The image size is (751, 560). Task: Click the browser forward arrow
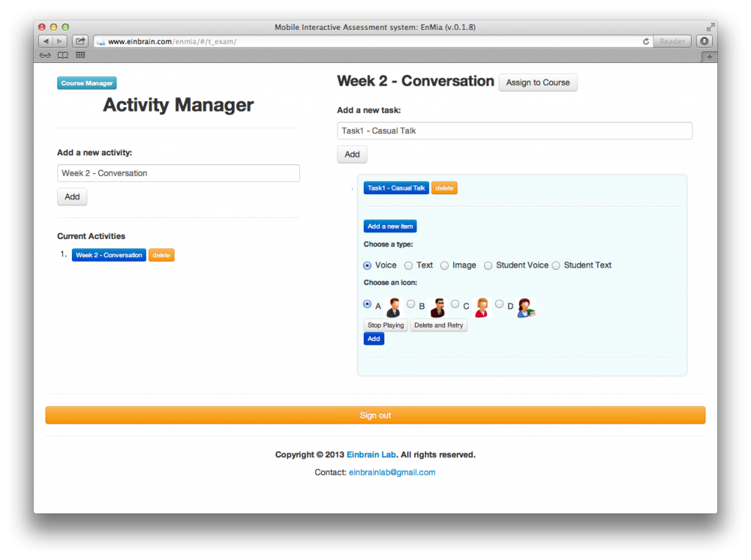[60, 41]
